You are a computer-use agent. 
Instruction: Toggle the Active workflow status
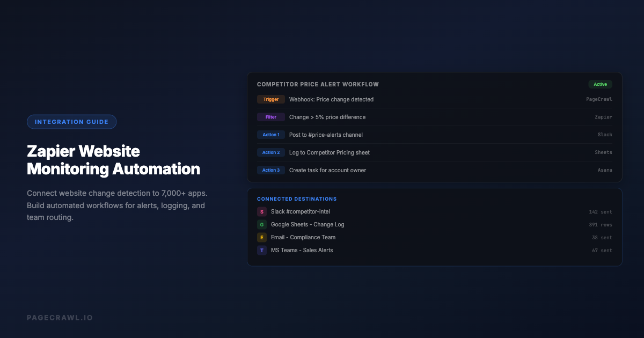600,84
